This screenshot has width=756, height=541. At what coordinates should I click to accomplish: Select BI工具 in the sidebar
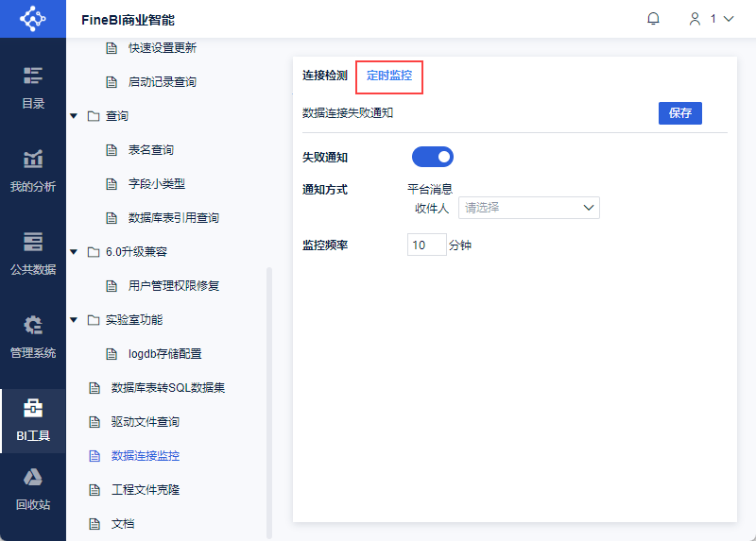tap(33, 420)
